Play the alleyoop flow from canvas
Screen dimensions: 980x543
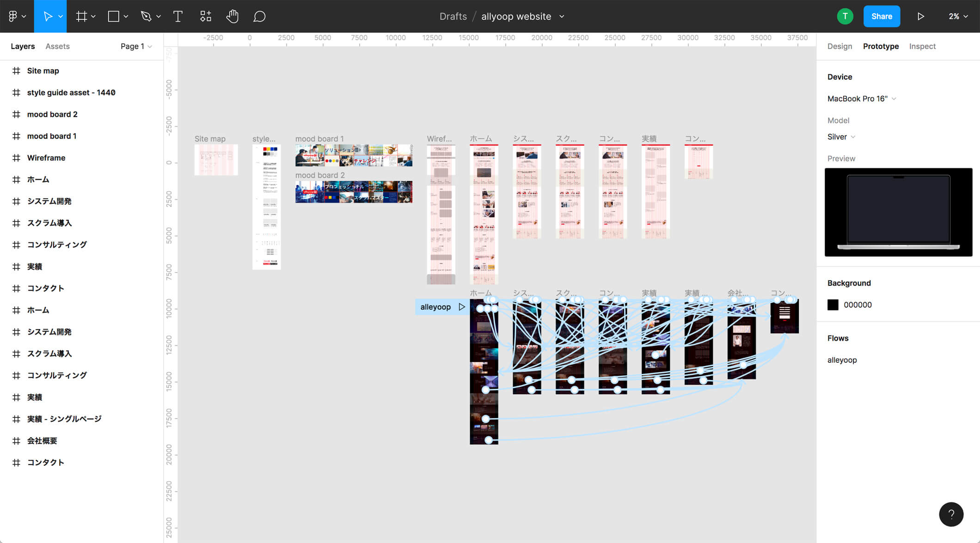461,307
